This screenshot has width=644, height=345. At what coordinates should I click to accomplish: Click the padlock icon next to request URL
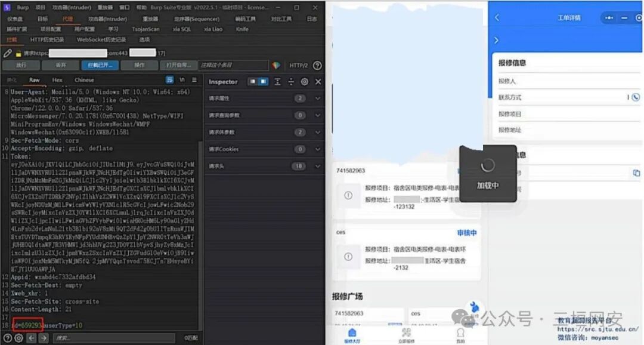tap(18, 54)
